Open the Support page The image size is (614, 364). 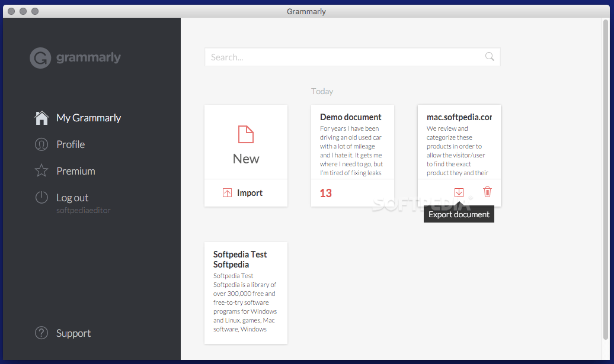point(73,333)
